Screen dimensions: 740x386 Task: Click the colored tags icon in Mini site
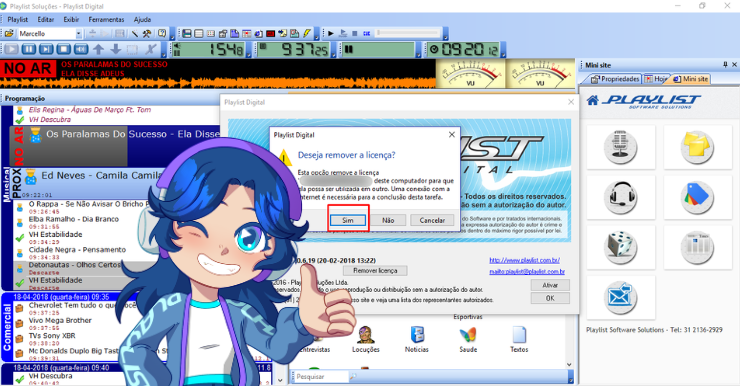697,197
